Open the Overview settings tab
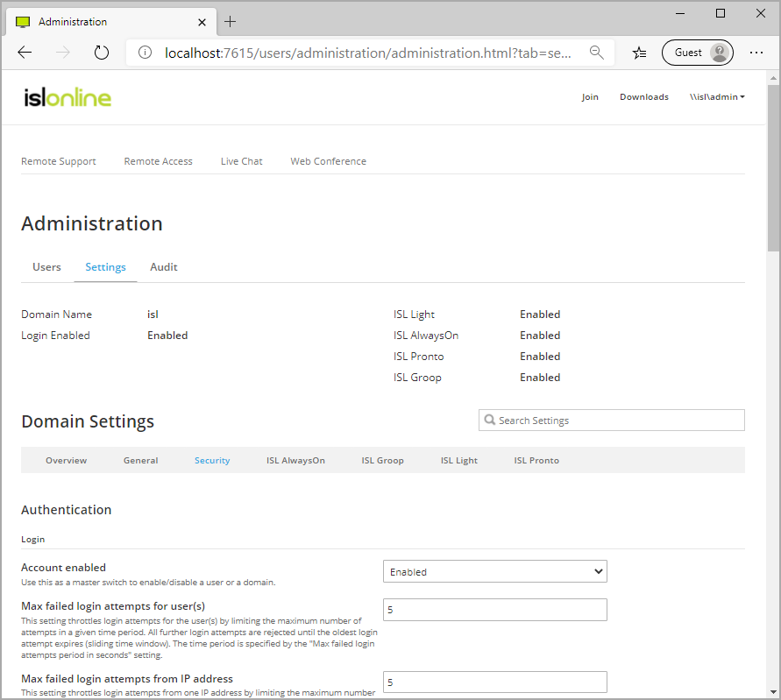This screenshot has height=700, width=781. point(67,461)
